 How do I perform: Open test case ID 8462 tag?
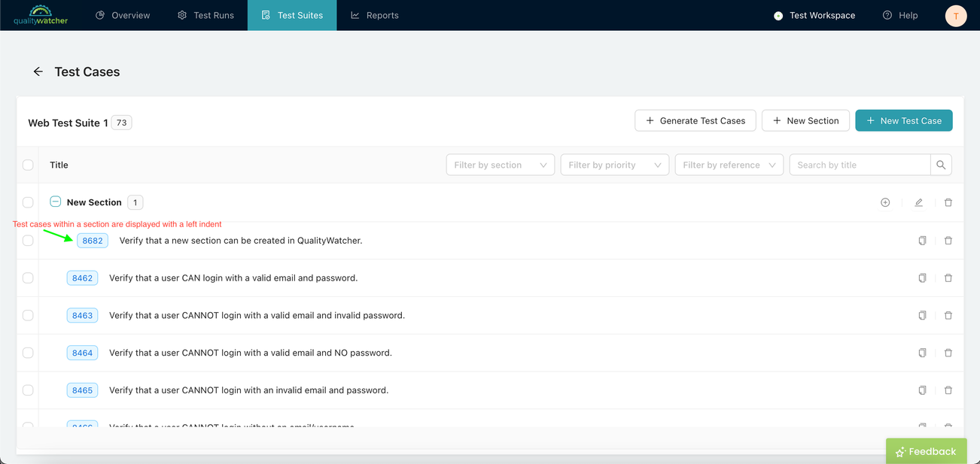click(82, 278)
